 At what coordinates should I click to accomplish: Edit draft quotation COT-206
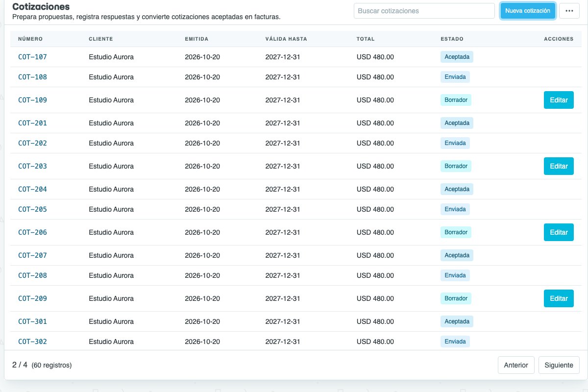pyautogui.click(x=559, y=232)
